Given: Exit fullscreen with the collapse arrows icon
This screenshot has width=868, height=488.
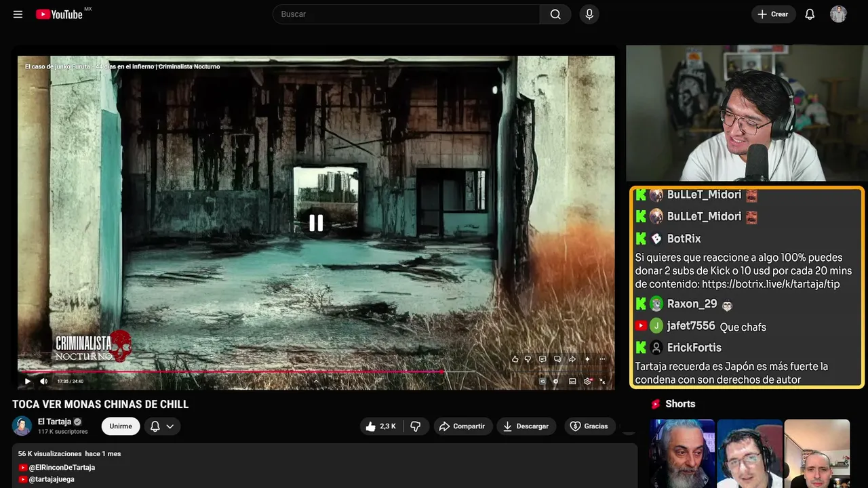Looking at the screenshot, I should coord(602,381).
